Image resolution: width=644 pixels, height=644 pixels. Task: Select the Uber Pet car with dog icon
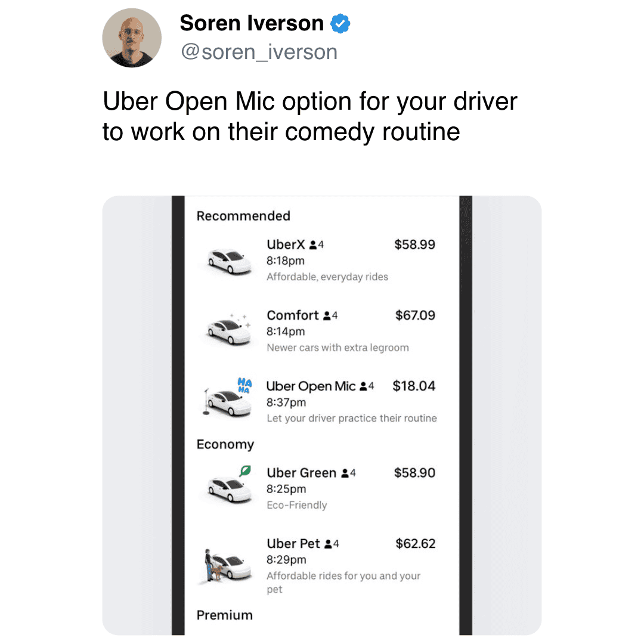click(x=228, y=565)
